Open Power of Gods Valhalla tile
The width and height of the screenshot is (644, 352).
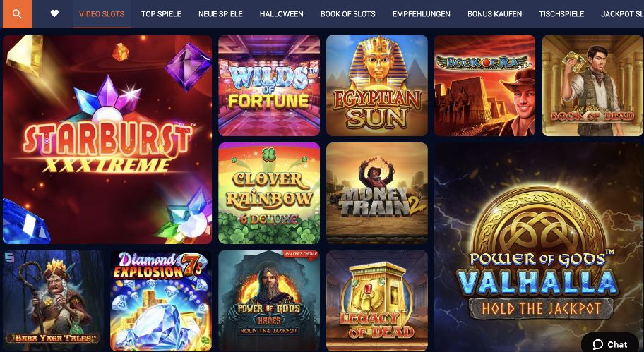tap(539, 247)
